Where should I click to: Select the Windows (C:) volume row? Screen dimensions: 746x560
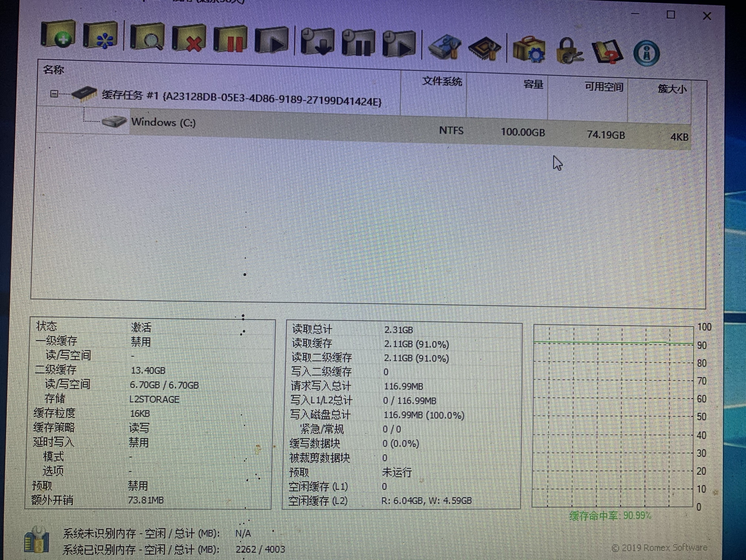pos(163,122)
